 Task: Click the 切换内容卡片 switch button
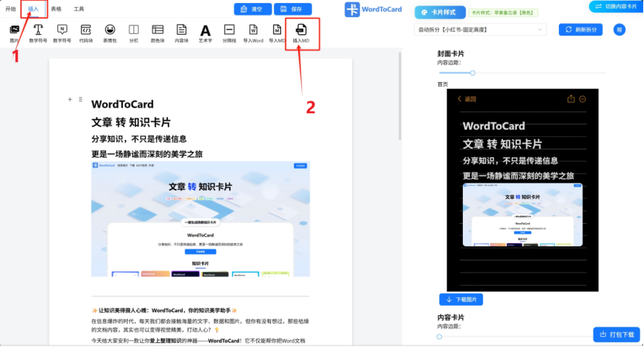point(616,6)
